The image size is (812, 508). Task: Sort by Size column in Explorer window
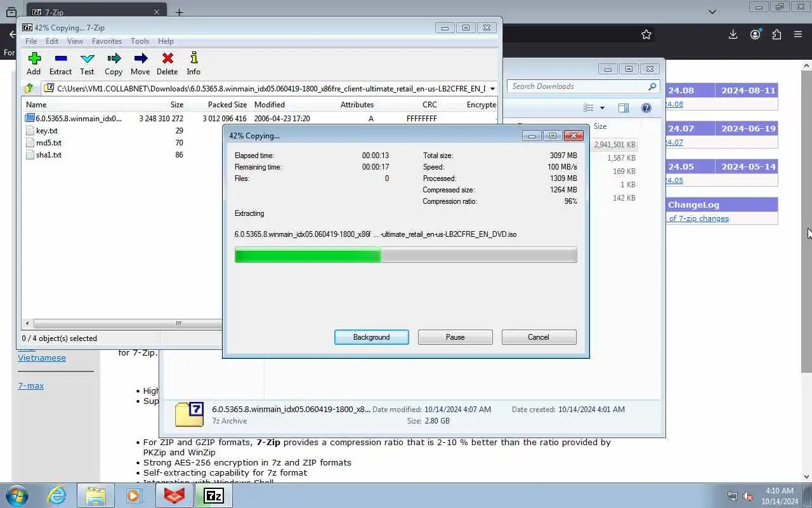point(600,126)
